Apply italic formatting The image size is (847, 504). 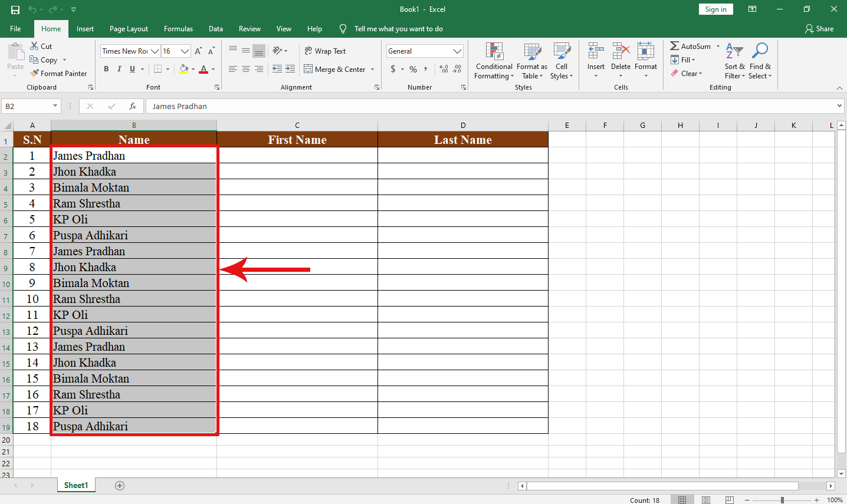119,69
